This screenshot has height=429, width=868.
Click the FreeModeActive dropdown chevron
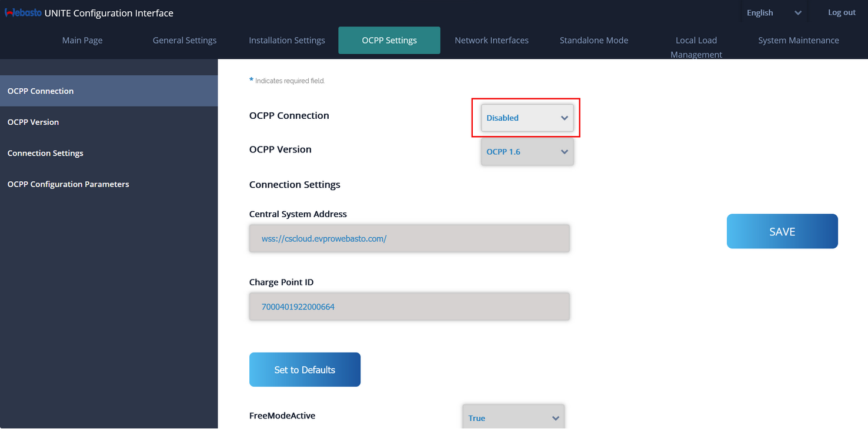click(556, 418)
